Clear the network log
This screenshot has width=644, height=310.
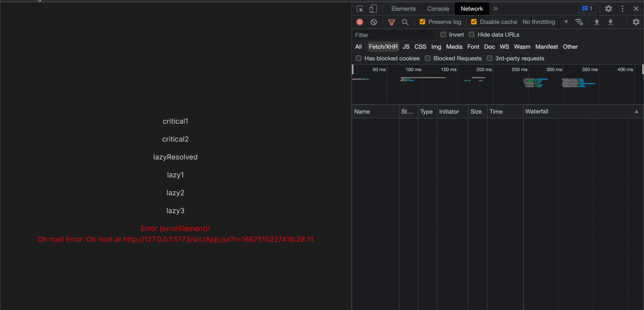(373, 22)
